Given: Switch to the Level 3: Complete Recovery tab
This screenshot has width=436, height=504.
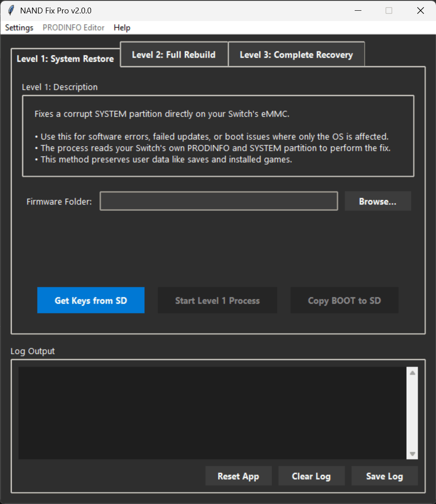Looking at the screenshot, I should point(296,54).
